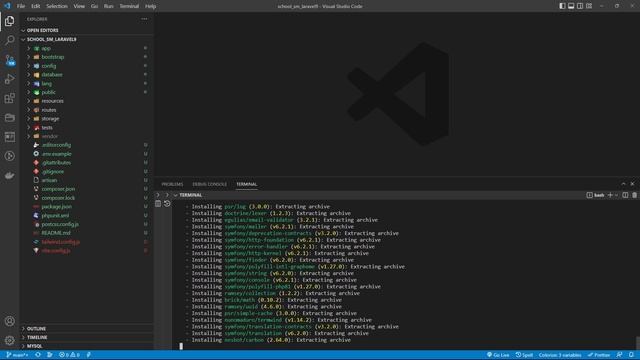Toggle primary side bar layout icon

point(562,6)
